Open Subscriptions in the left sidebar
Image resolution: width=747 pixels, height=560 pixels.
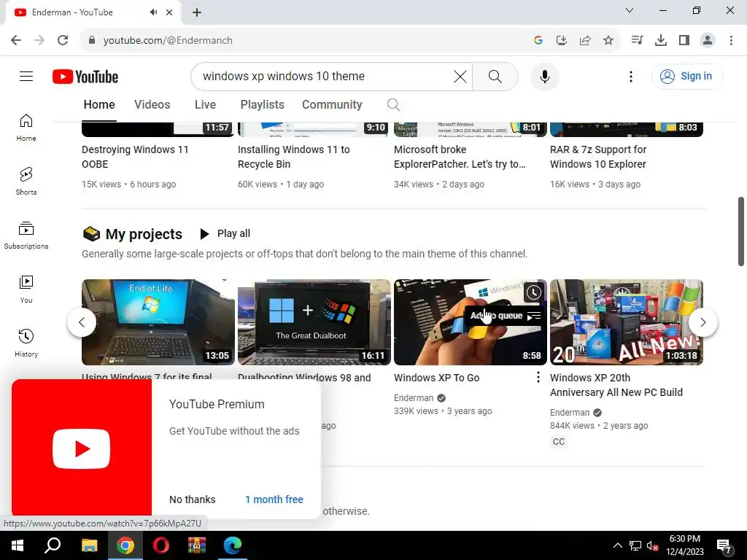[x=26, y=236]
